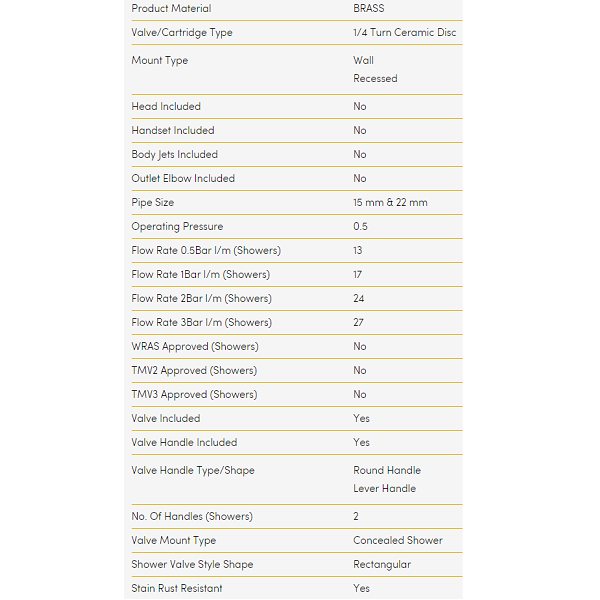Click the Lever Handle value
600x600 pixels.
[x=384, y=489]
